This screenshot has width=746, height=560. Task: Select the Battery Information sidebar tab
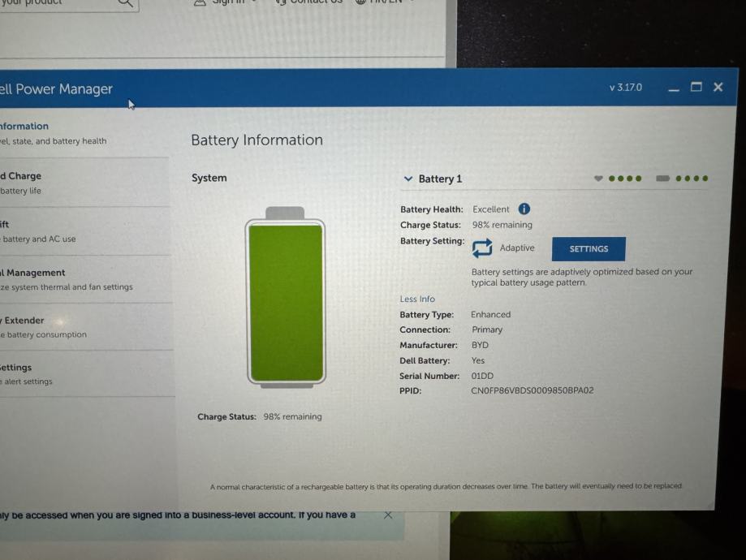(84, 133)
